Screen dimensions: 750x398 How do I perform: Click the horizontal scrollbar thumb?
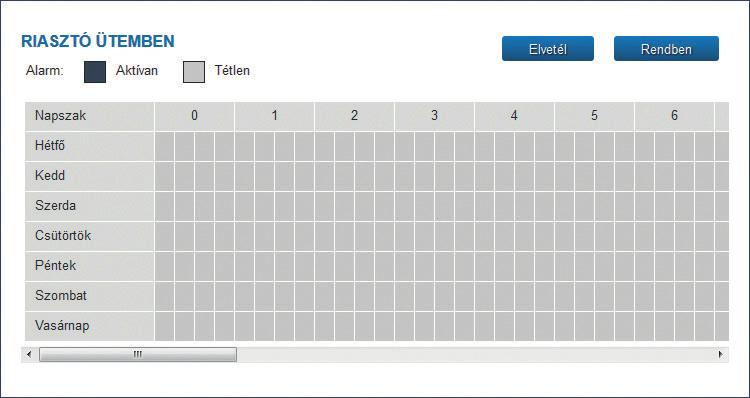click(138, 354)
